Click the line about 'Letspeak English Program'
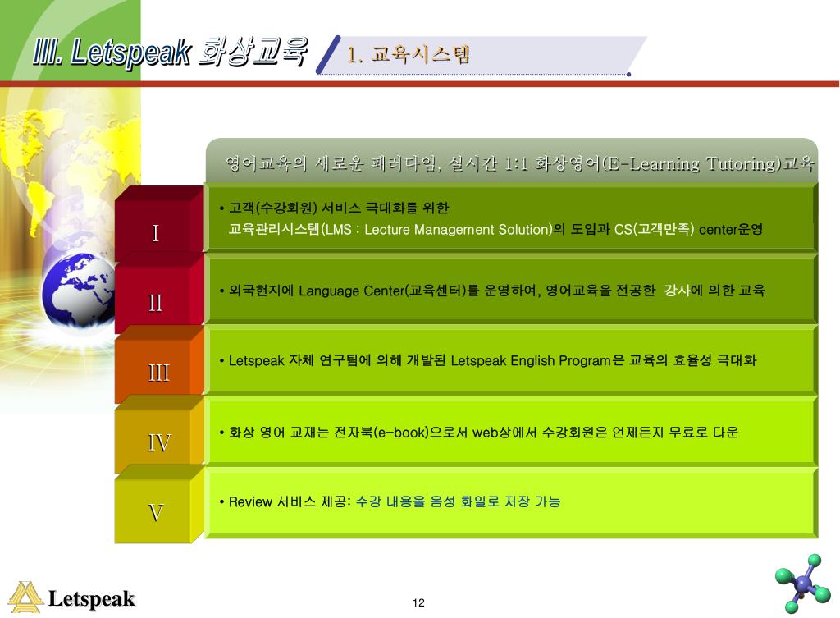Screen dimensions: 840x618 coord(487,360)
